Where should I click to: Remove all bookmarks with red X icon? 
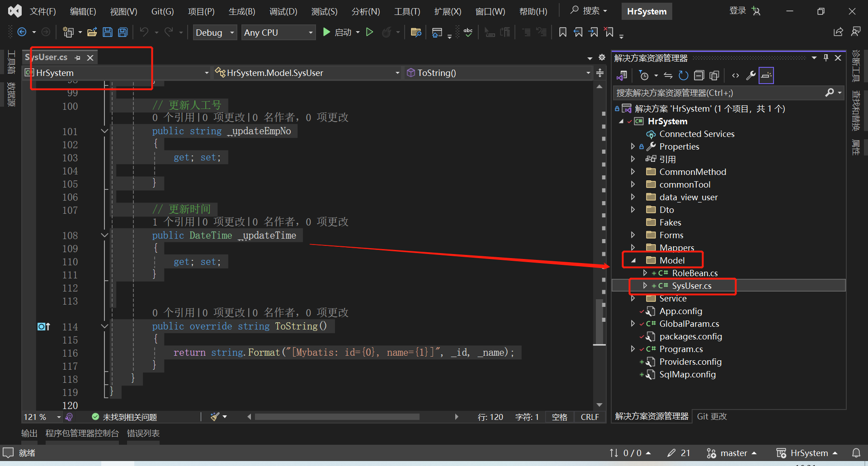tap(609, 32)
